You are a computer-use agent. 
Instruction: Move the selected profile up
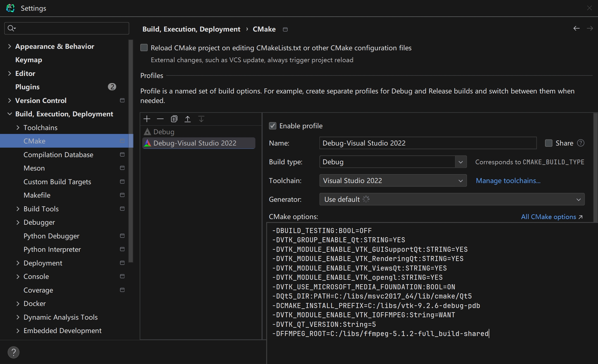tap(188, 119)
